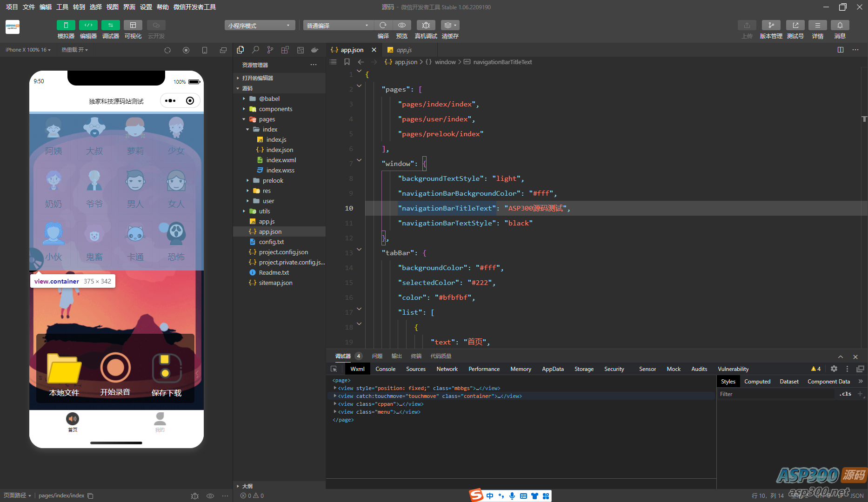Switch to the Console tab
868x502 pixels.
[385, 369]
